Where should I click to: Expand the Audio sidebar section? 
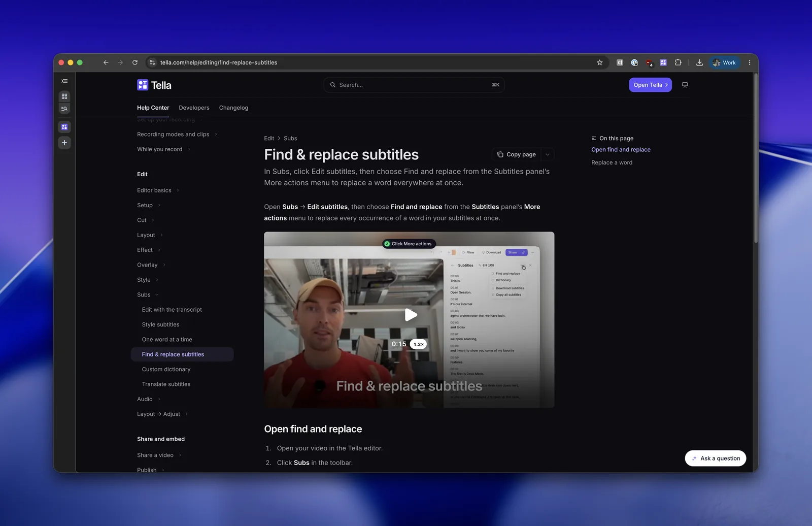(x=149, y=399)
